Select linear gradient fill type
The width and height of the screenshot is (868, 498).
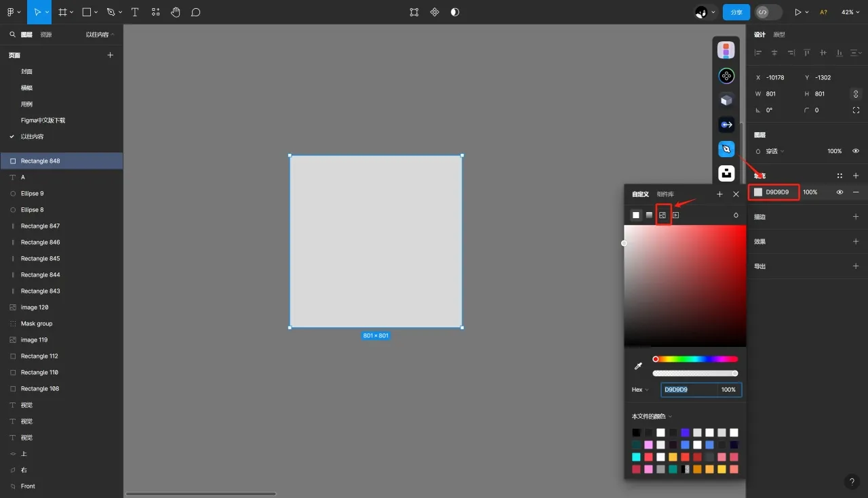point(649,215)
